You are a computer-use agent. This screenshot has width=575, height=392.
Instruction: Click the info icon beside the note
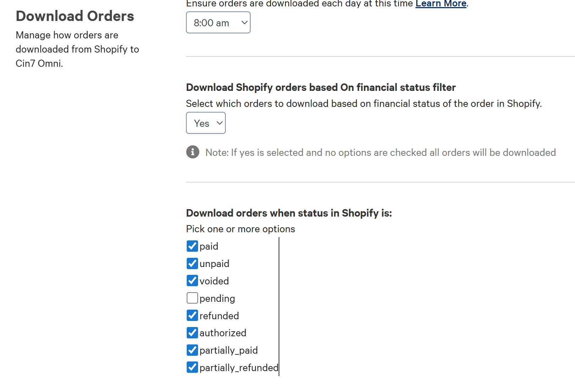coord(193,152)
